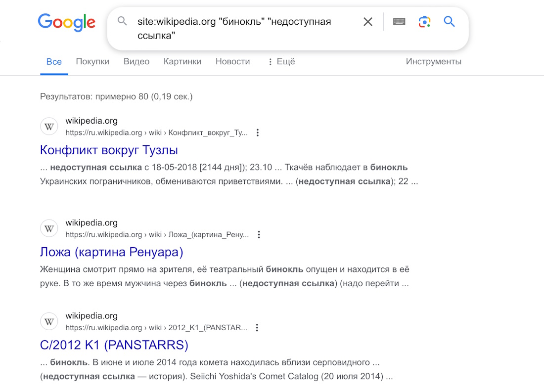The image size is (544, 392).
Task: Click the magnifier icon inside the search box
Action: (x=122, y=22)
